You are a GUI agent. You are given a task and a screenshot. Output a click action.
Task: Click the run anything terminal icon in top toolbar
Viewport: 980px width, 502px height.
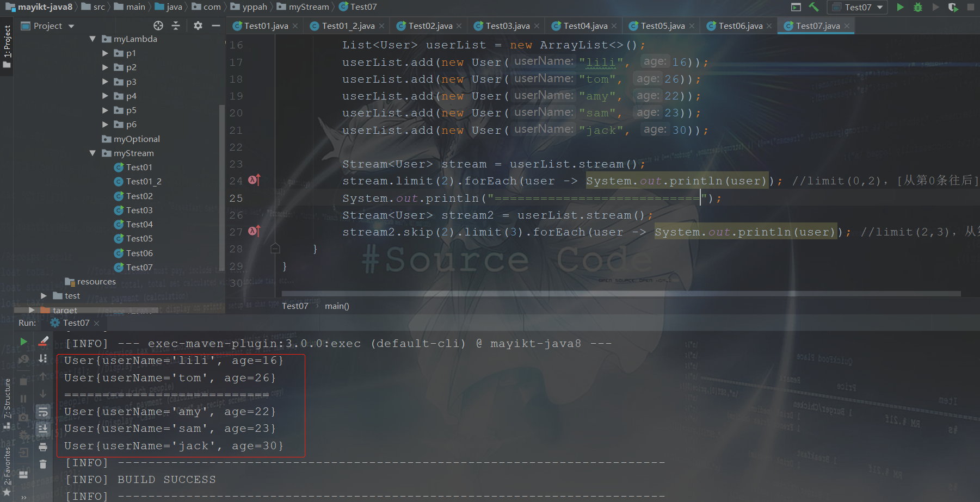click(x=796, y=7)
